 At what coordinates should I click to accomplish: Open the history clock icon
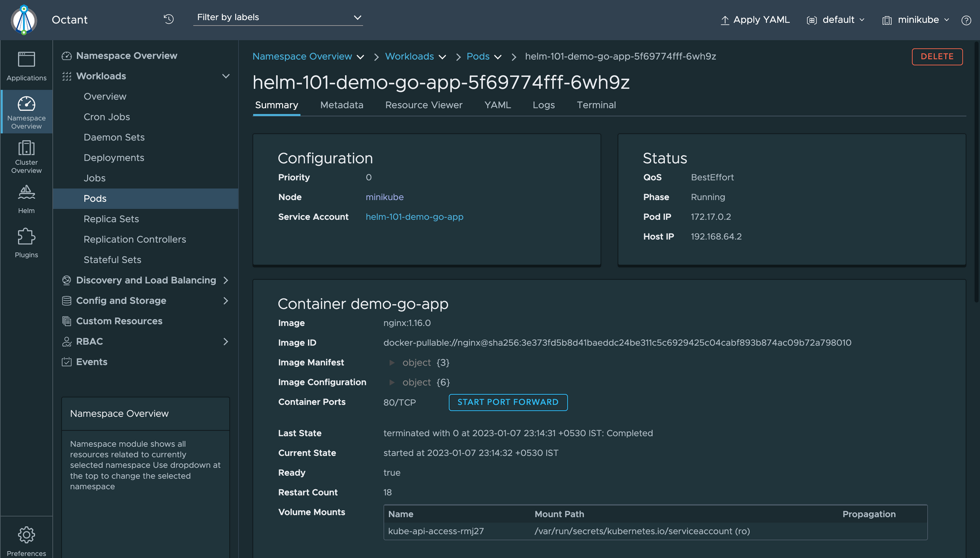pos(169,19)
